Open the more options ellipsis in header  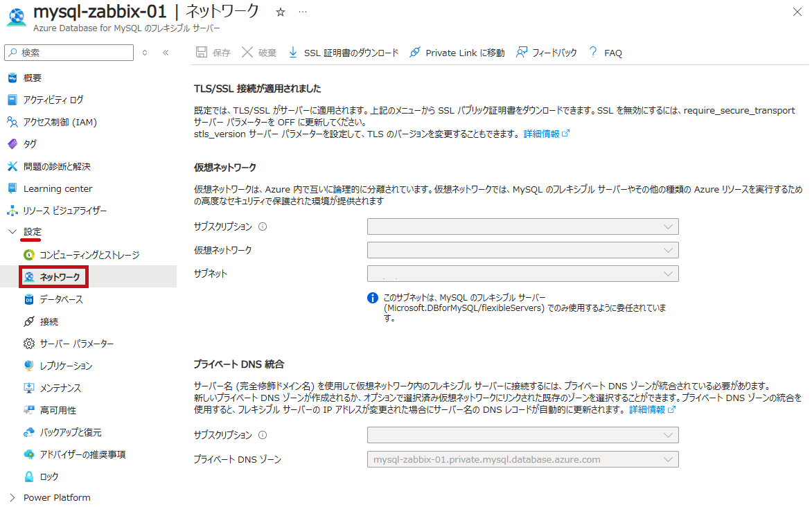tap(303, 12)
